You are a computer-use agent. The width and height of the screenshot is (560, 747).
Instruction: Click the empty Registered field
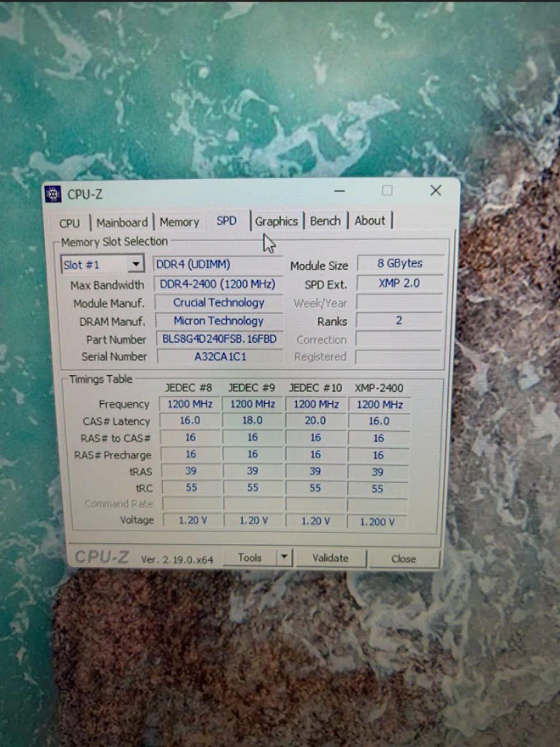click(397, 357)
